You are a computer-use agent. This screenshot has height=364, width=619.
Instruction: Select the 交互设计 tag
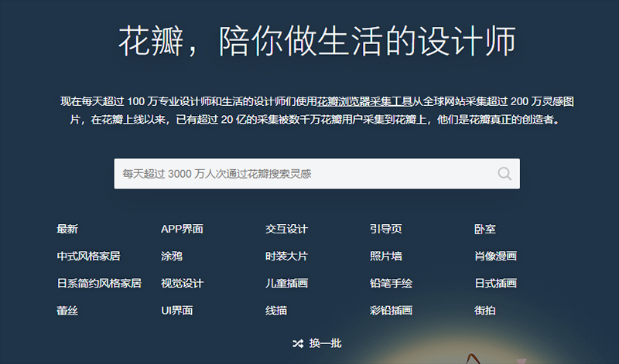pyautogui.click(x=286, y=229)
